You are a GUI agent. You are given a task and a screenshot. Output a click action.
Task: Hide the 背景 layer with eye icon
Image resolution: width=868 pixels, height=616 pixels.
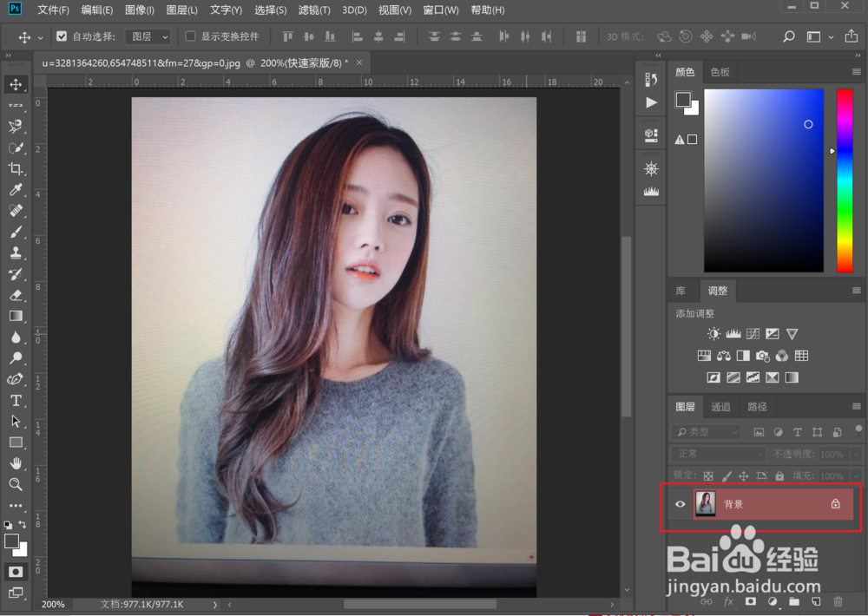[x=680, y=504]
